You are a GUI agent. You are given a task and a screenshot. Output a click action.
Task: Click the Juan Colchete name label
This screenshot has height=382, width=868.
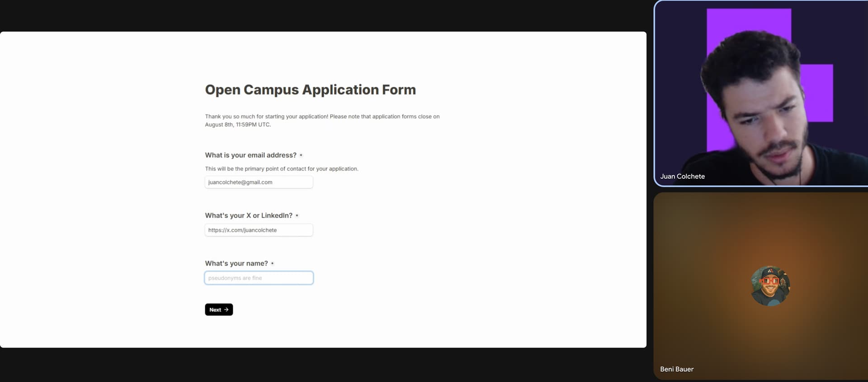click(x=682, y=177)
